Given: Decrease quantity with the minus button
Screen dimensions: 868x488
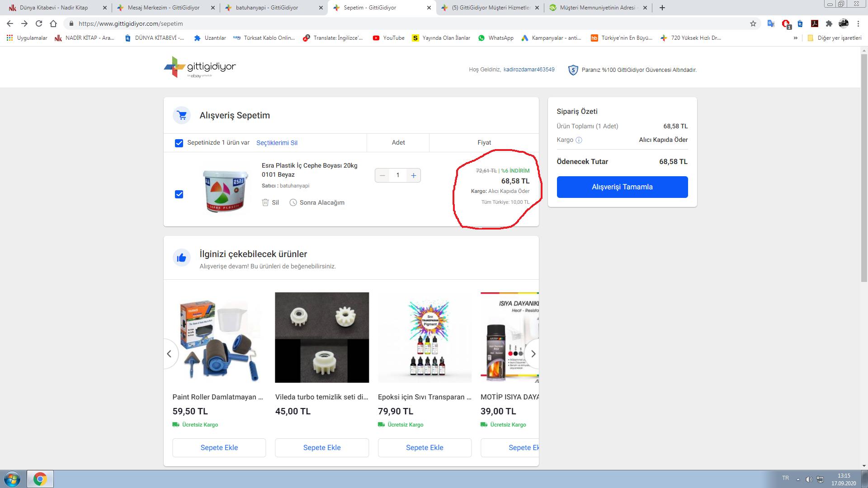Looking at the screenshot, I should click(x=382, y=175).
